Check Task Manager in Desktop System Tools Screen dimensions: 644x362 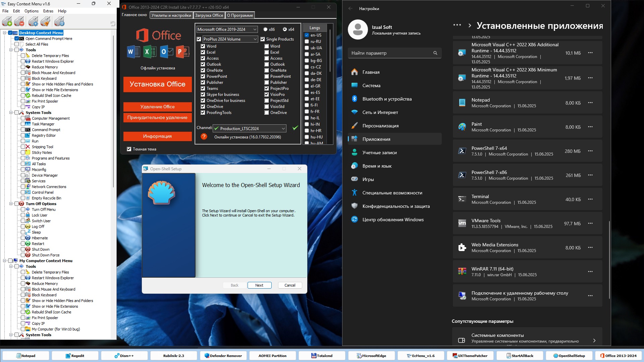coord(23,124)
